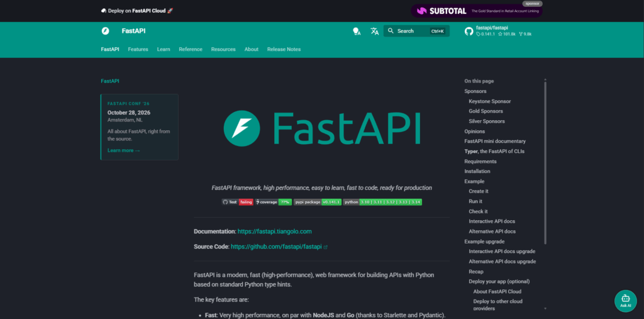Click the SUBTOTAL sponsor banner
Viewport: 644px width, 319px height.
[x=477, y=11]
